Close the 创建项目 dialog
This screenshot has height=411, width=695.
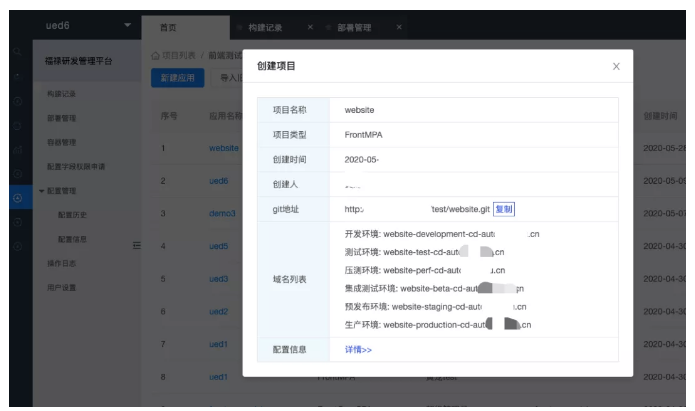(616, 67)
